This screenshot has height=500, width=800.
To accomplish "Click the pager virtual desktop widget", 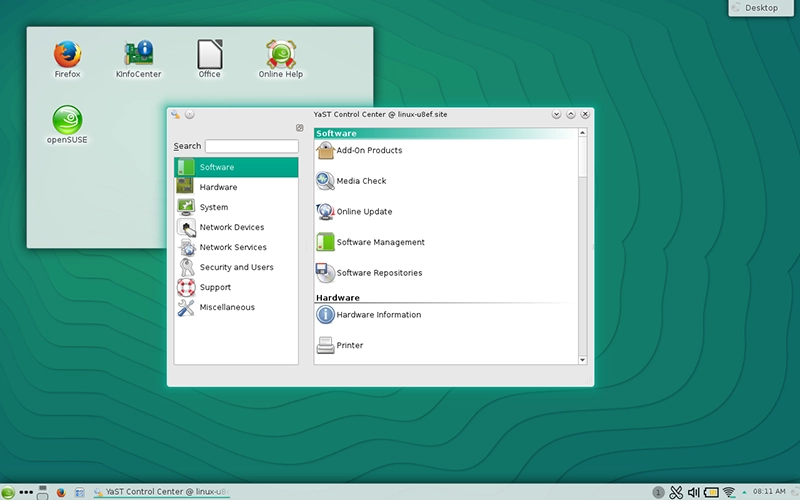I will [43, 492].
